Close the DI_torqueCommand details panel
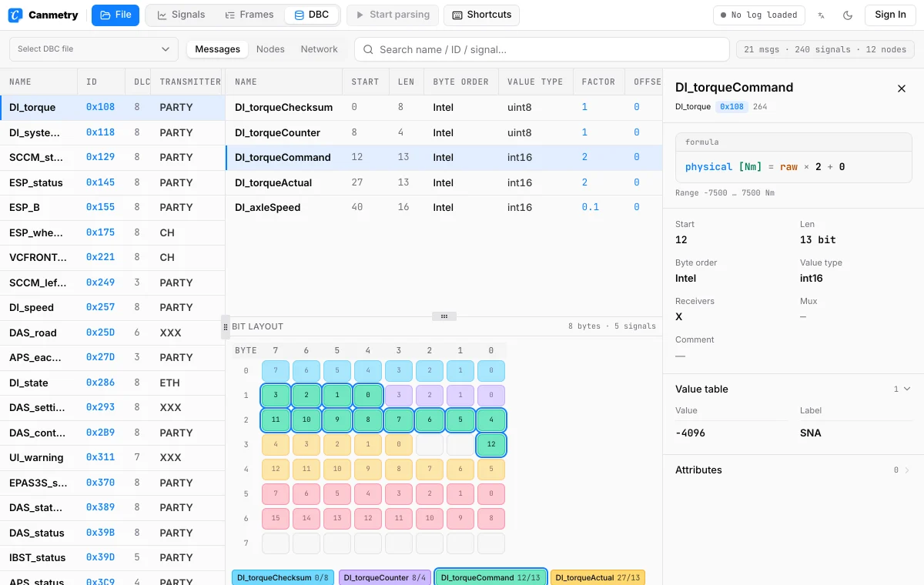 click(902, 89)
